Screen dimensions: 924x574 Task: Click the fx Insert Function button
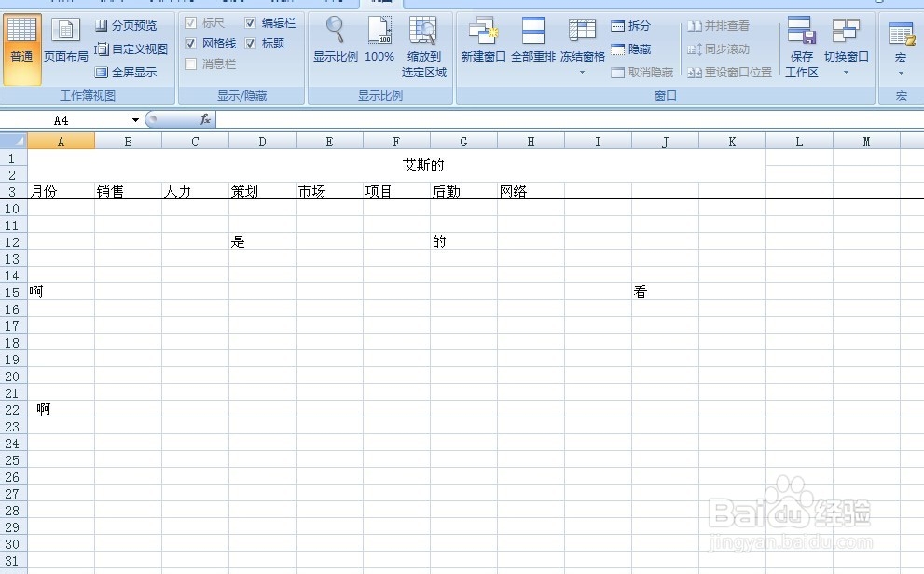[x=206, y=119]
